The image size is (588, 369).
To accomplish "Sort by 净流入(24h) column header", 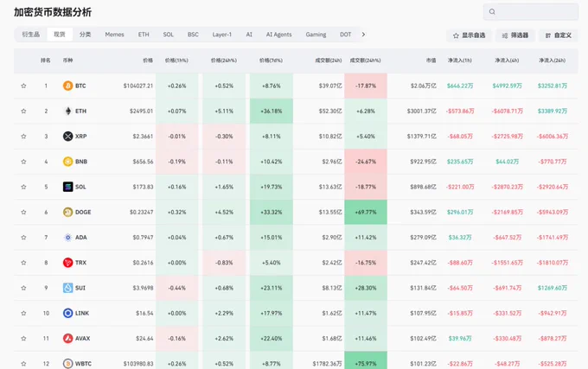I will (x=552, y=60).
